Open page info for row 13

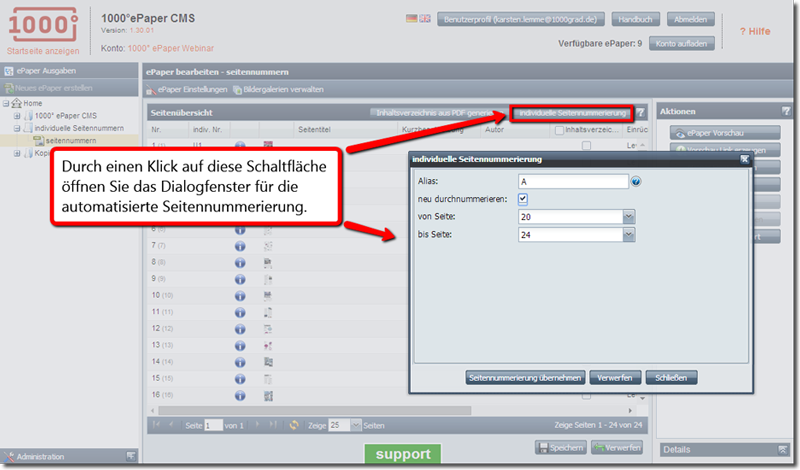pos(240,345)
